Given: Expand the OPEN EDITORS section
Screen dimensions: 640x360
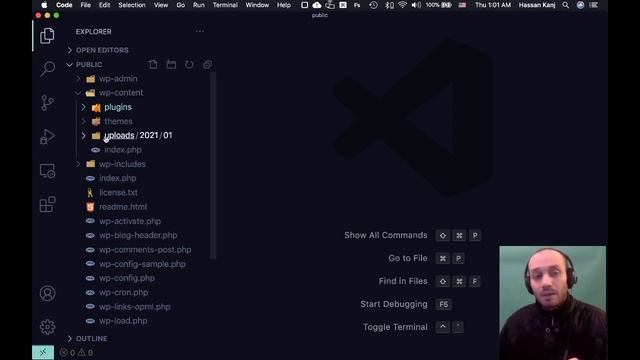Looking at the screenshot, I should [x=98, y=50].
